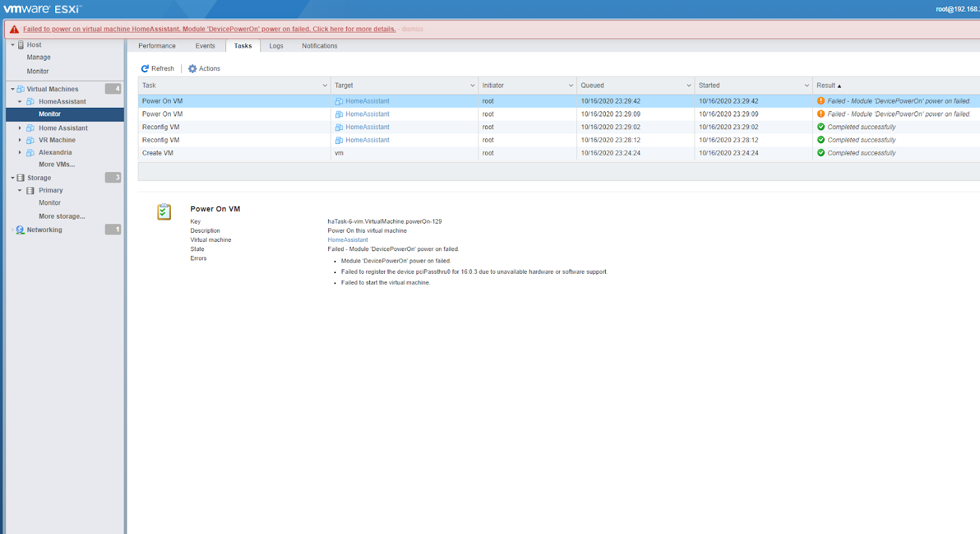Collapse the Host tree node
The image size is (980, 534).
pyautogui.click(x=12, y=45)
